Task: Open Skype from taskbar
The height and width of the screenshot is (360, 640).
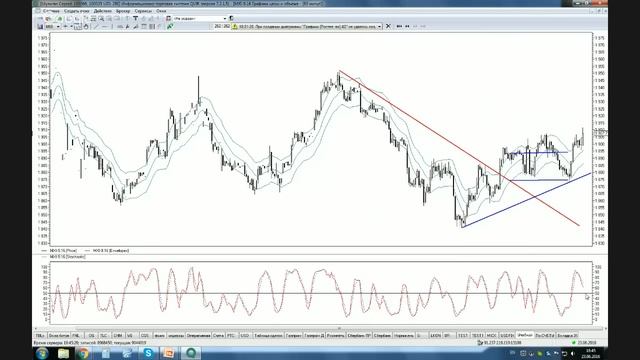Action: 148,353
